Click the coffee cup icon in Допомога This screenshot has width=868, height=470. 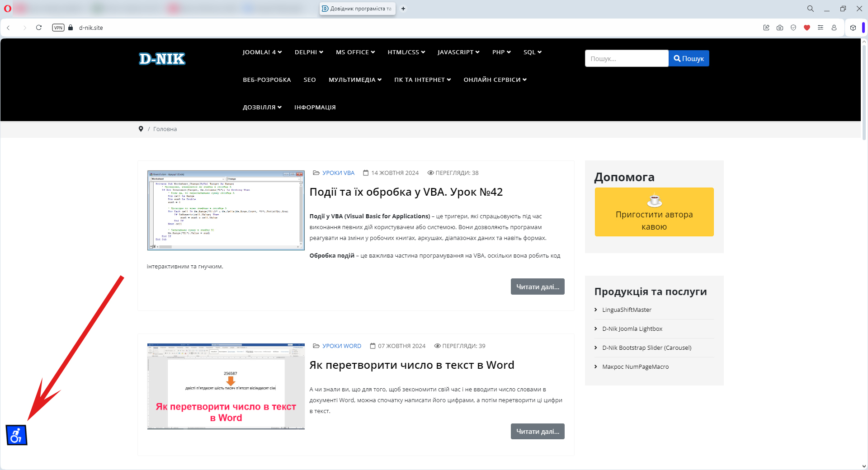pos(654,199)
